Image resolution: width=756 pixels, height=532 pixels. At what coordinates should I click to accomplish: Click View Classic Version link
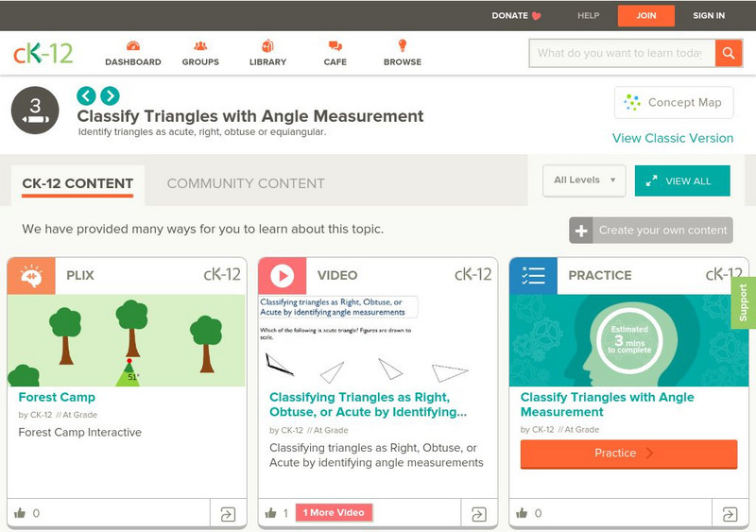tap(673, 138)
